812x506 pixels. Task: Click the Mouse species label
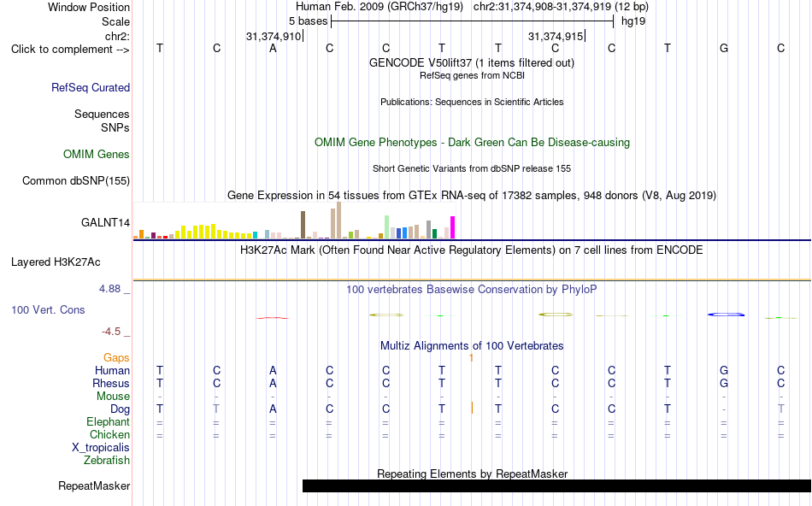click(x=113, y=397)
